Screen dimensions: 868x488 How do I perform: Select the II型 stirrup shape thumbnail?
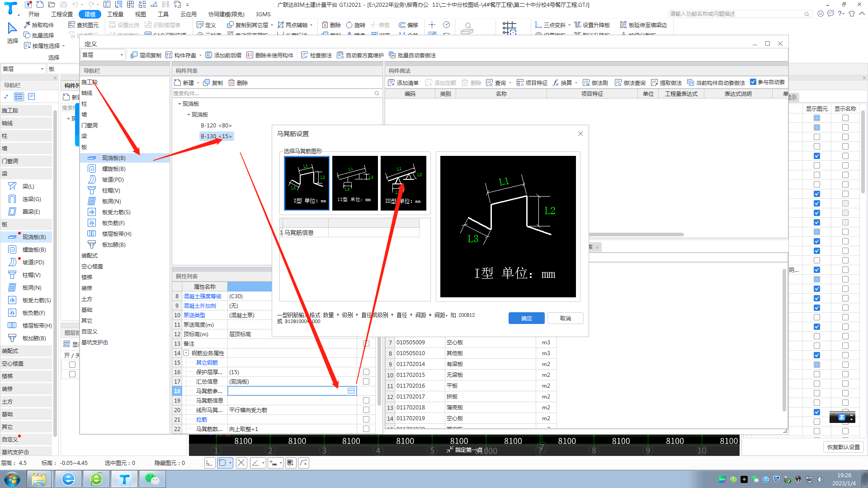[355, 183]
